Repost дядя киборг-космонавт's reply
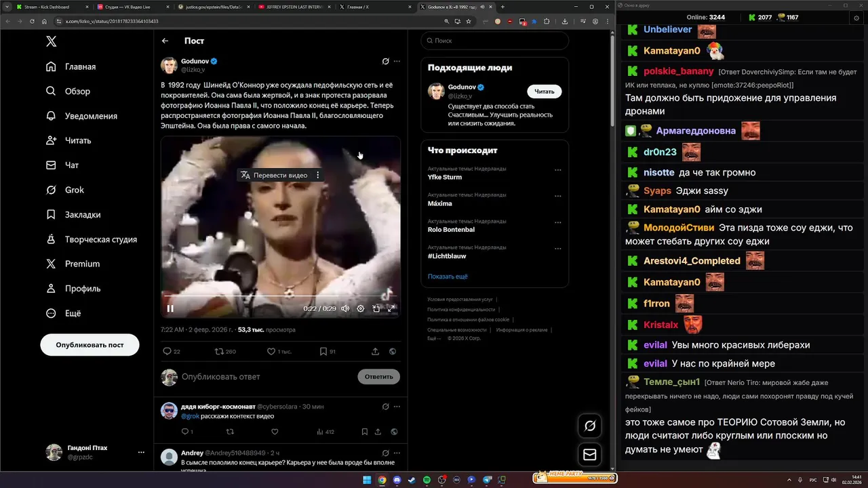The width and height of the screenshot is (868, 488). click(230, 432)
